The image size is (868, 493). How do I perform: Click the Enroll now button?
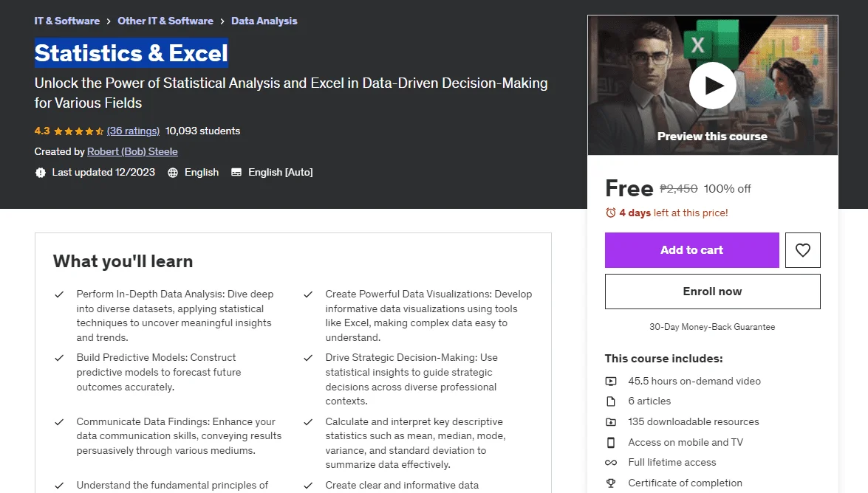712,292
